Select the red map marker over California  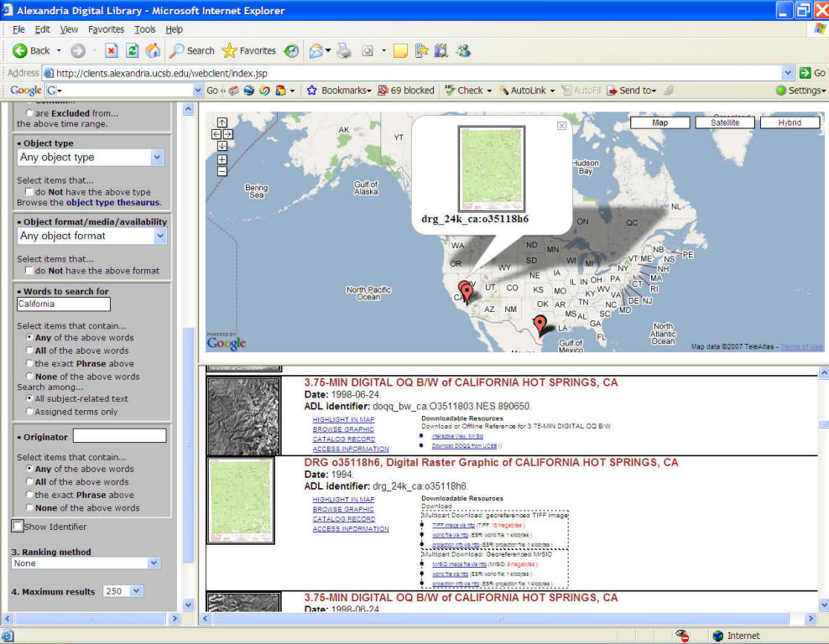[467, 292]
